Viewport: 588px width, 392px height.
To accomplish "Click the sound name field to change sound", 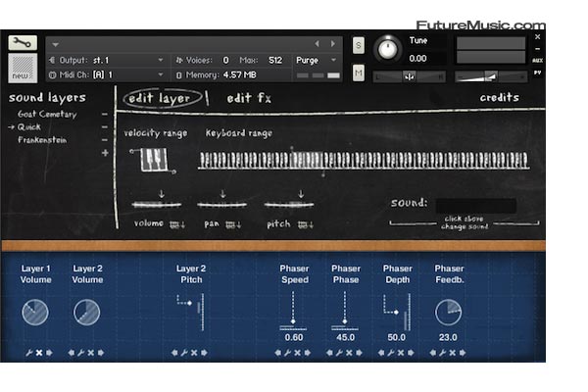I will (x=476, y=206).
